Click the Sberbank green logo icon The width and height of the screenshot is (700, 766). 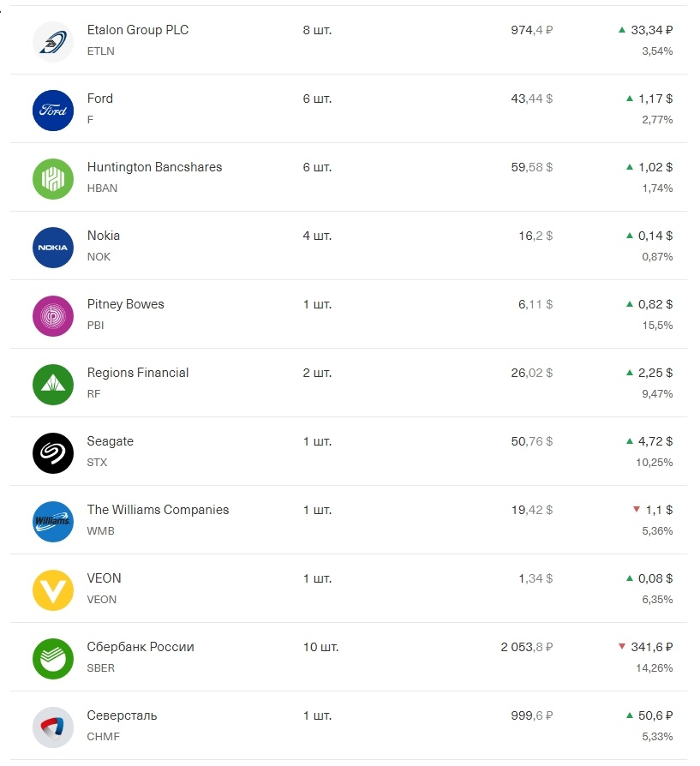pos(53,659)
